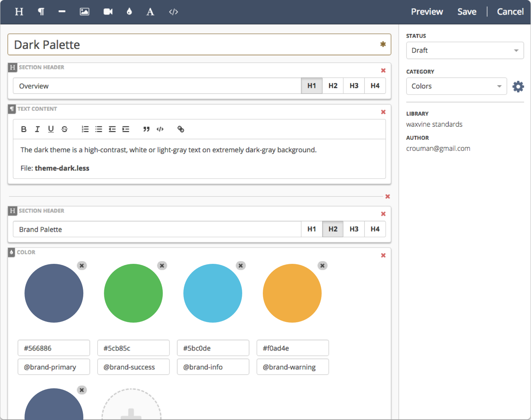Add a typography block from toolbar

[x=151, y=12]
